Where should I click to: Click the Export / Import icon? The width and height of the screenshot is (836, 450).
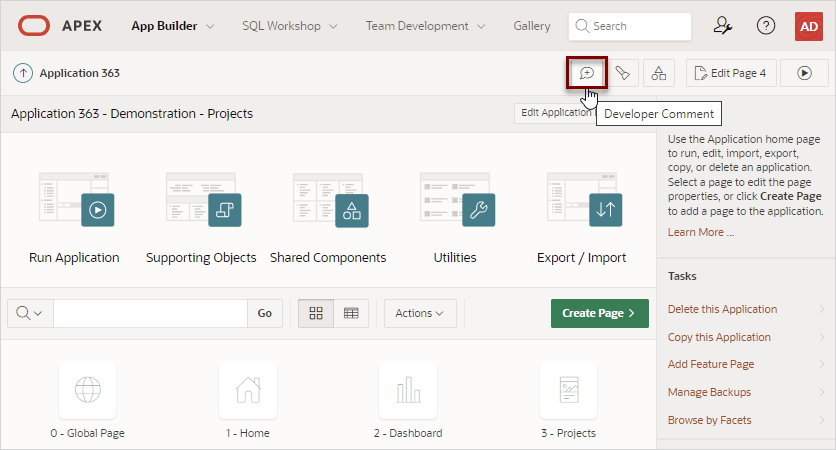coord(582,199)
